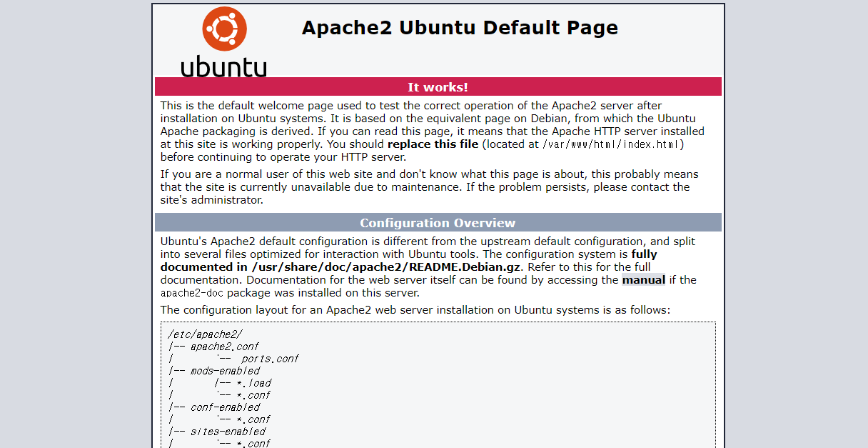Click the bold 'replace this file' text
The height and width of the screenshot is (448, 868).
433,144
